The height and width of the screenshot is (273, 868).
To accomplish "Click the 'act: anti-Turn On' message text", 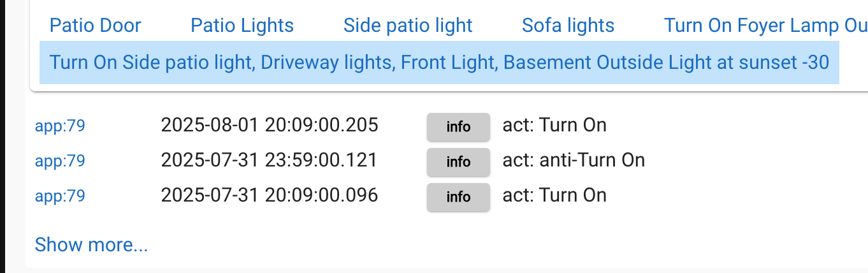I will [x=574, y=160].
